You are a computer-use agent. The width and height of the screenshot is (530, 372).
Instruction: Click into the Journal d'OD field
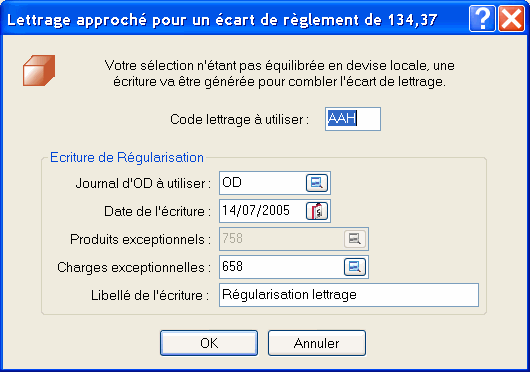pos(262,183)
